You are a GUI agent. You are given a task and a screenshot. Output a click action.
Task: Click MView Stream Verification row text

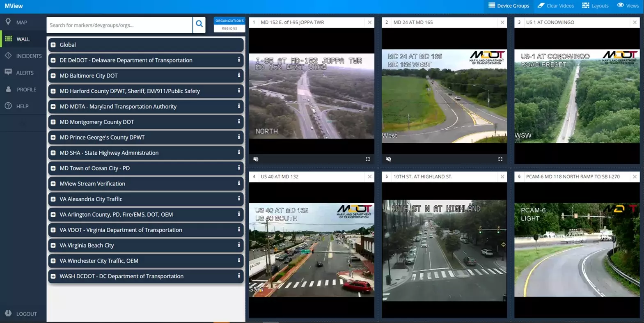click(92, 183)
